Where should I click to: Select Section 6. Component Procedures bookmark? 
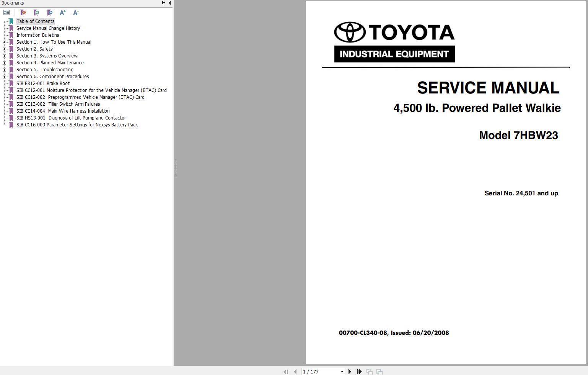click(x=52, y=77)
